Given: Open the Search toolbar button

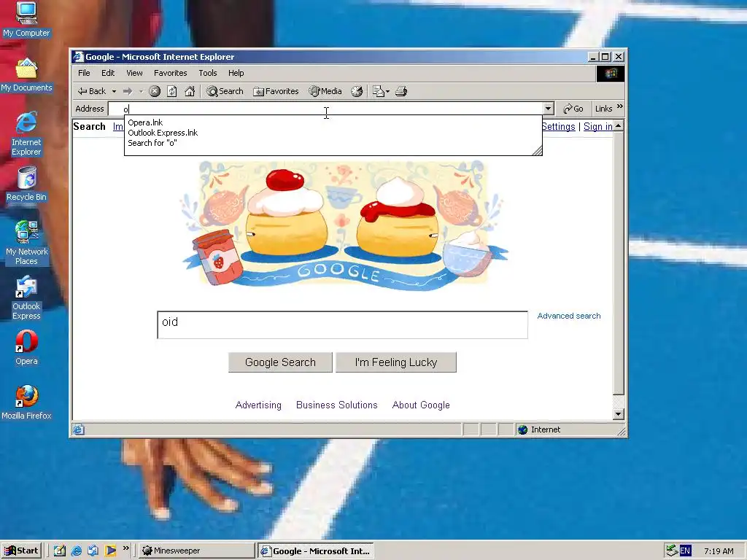Looking at the screenshot, I should 225,91.
